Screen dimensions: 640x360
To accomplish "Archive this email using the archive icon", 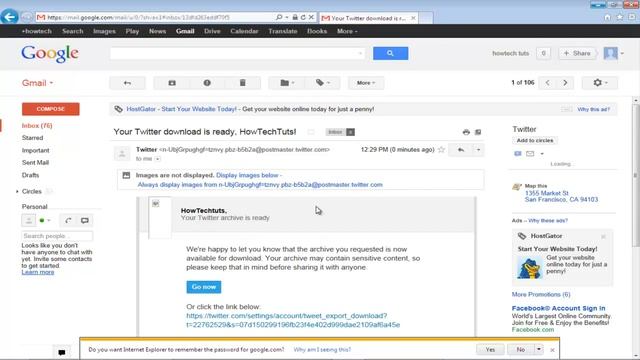I will pos(172,83).
